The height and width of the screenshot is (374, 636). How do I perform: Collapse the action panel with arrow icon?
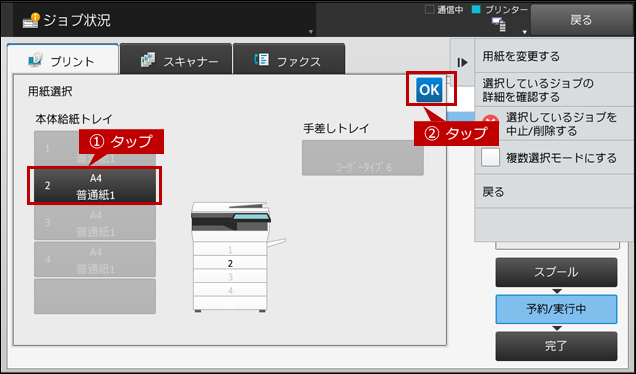(462, 62)
